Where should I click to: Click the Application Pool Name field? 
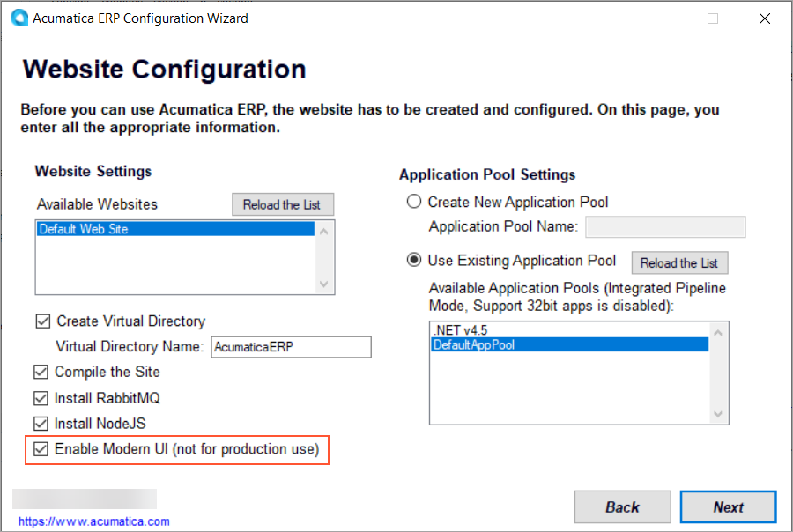(665, 227)
